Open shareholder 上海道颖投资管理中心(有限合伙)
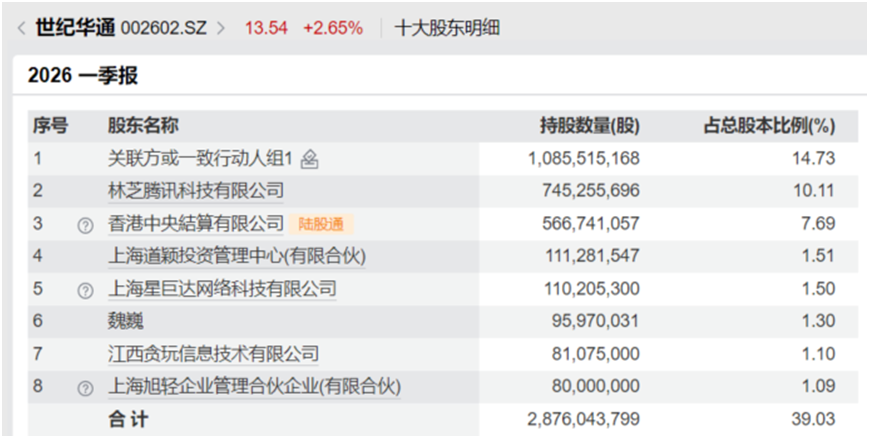 pyautogui.click(x=237, y=257)
